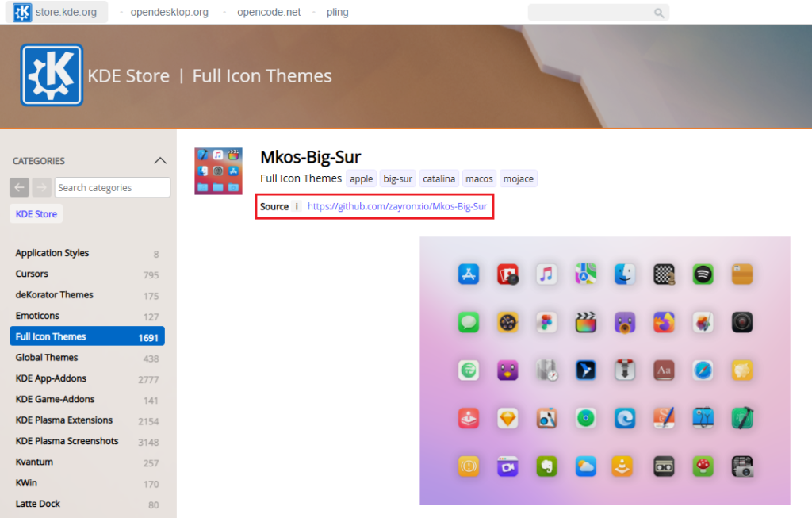
Task: Click the 'catalina' tag
Action: coord(439,178)
